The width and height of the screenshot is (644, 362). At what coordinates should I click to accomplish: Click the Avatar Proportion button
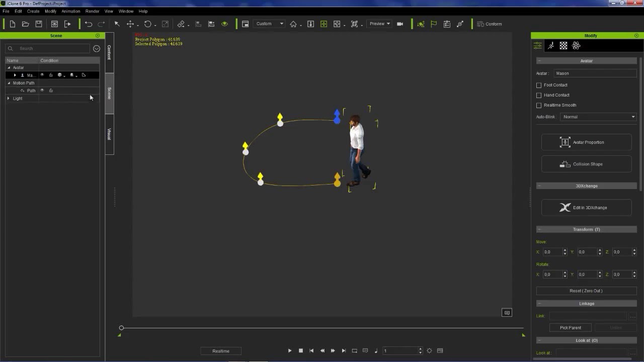click(586, 142)
